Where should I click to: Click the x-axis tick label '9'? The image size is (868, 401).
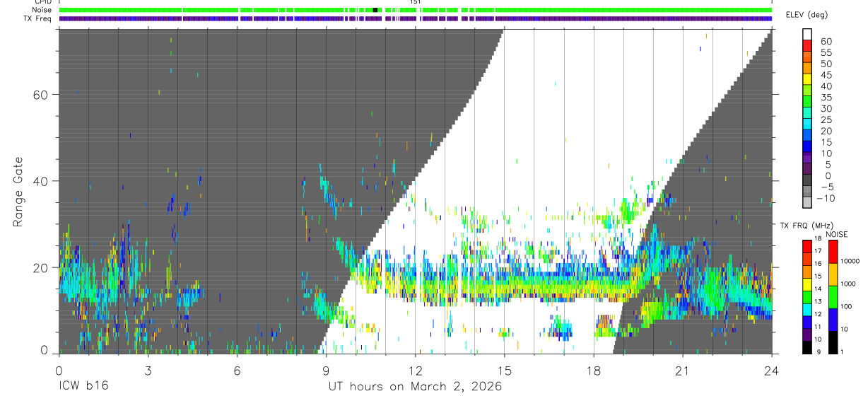point(326,371)
